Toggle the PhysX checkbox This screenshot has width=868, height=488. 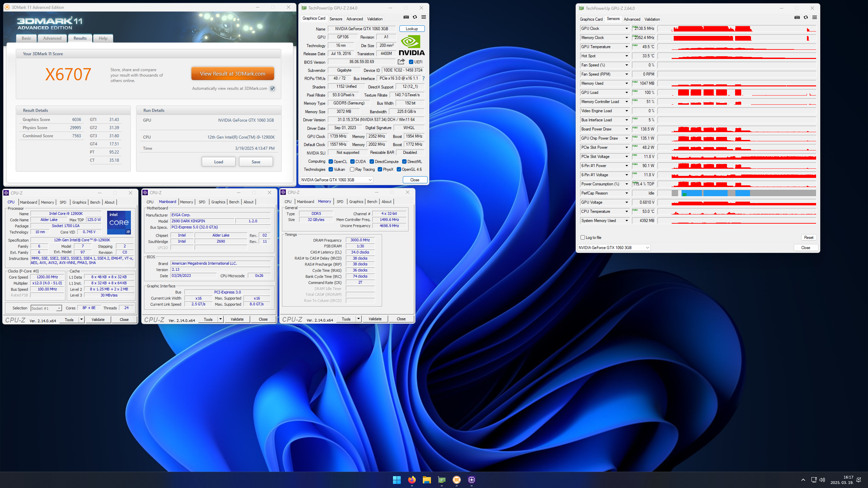tap(380, 169)
